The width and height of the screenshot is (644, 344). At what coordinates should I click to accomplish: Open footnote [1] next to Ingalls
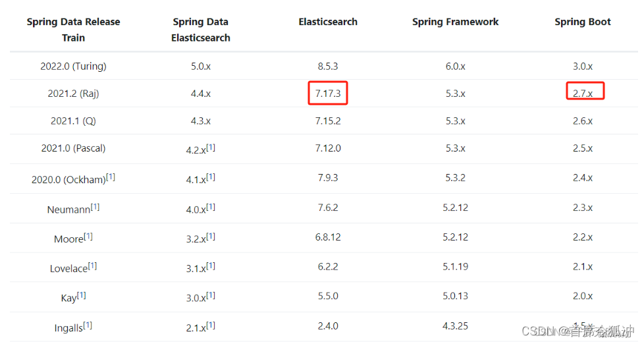tap(88, 326)
